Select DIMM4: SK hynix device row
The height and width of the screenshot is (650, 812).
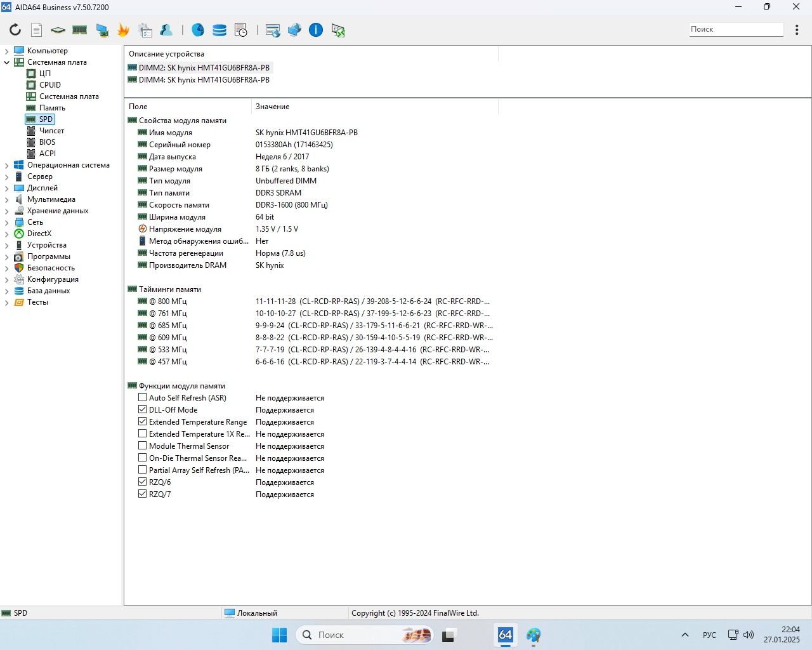199,80
